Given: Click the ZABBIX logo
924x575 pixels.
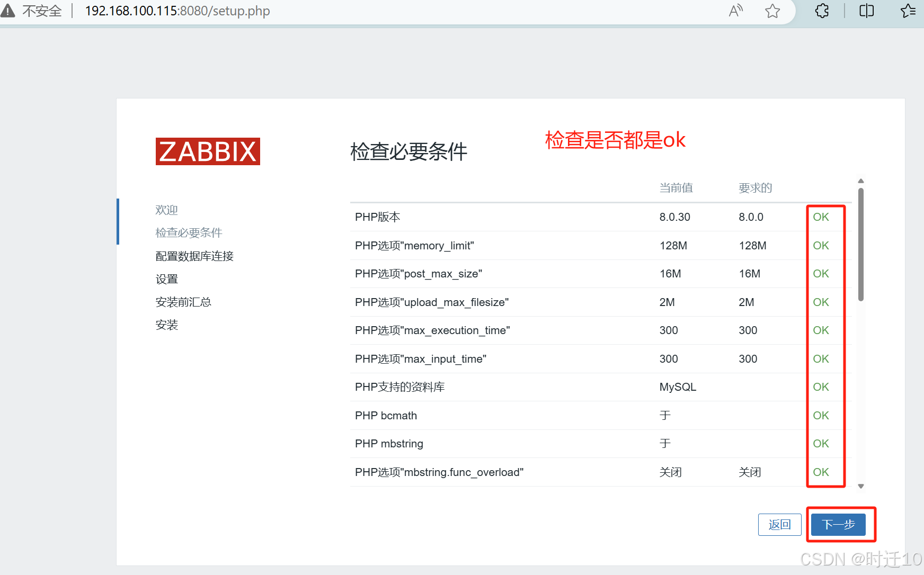Looking at the screenshot, I should pos(208,151).
